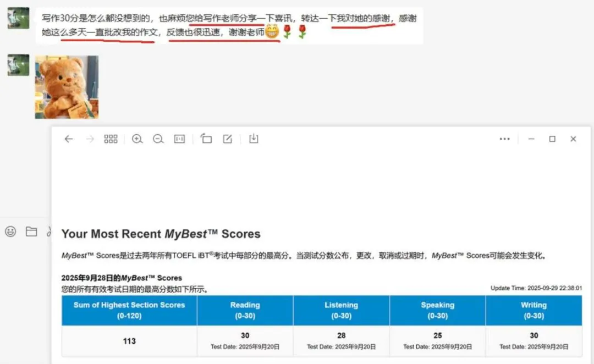Open the thumbnail grid view icon
This screenshot has height=364, width=594.
[x=111, y=139]
